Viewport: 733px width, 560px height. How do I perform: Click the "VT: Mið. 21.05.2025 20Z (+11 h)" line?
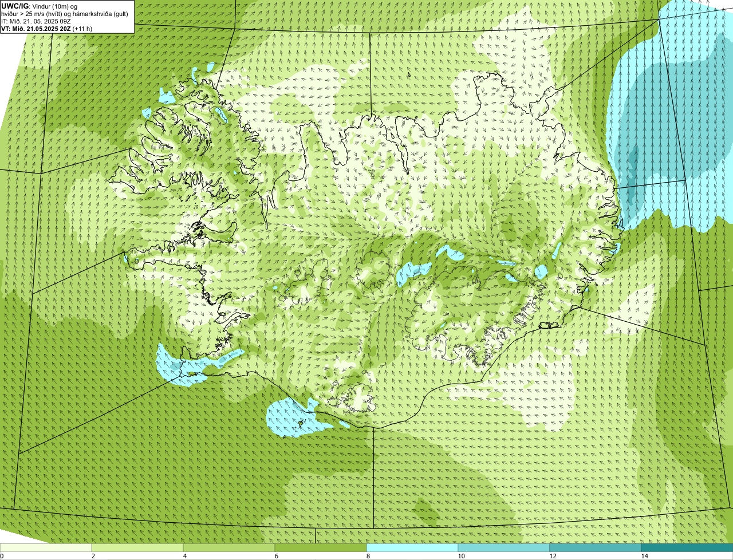[46, 28]
